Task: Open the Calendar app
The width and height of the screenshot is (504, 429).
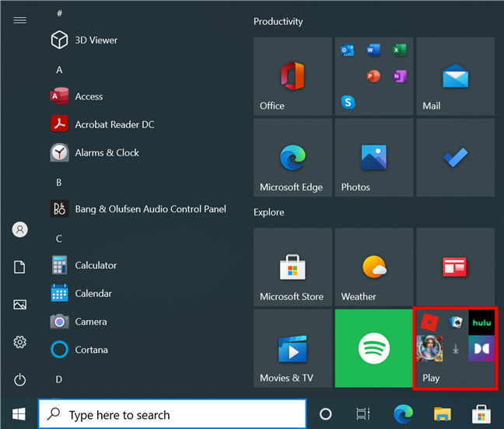Action: coord(81,294)
